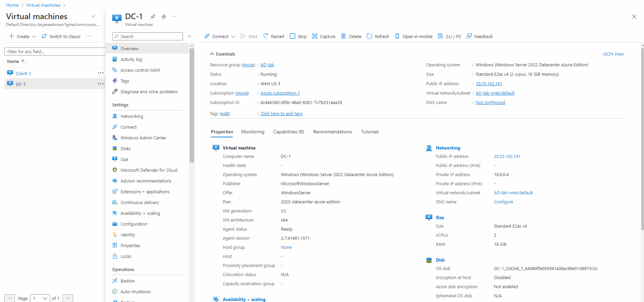Open Azure subscription 1 link
Screen dimensions: 644x302
pos(280,93)
